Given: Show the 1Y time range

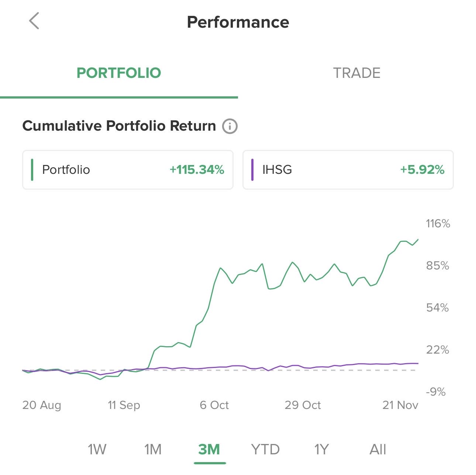Looking at the screenshot, I should (321, 450).
